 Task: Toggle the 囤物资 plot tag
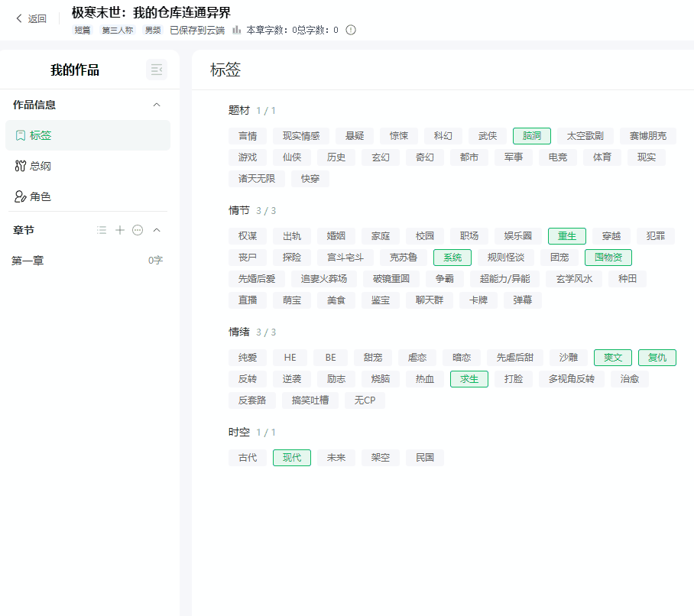tap(608, 258)
